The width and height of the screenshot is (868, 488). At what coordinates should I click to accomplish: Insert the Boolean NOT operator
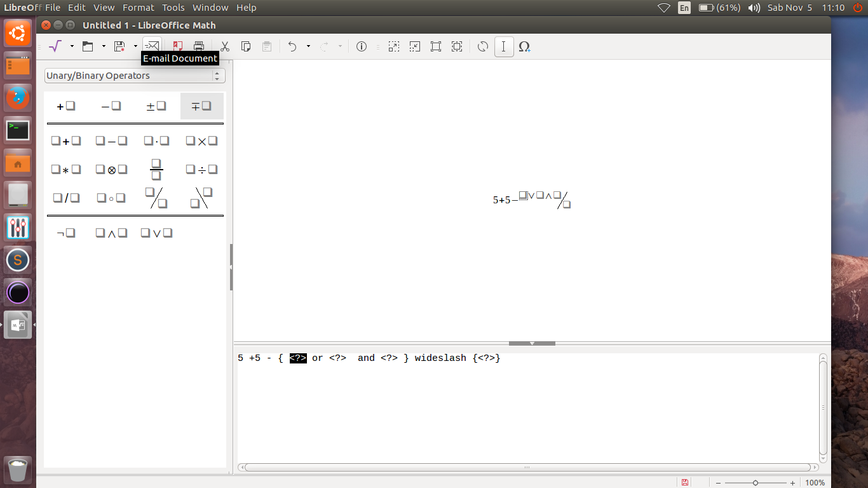(66, 233)
